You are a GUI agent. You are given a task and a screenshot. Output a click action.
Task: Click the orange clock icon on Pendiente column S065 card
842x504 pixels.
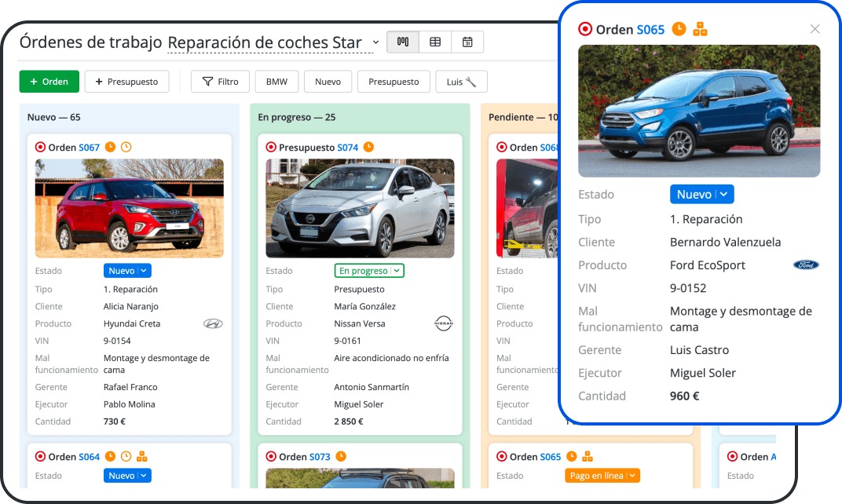coord(572,456)
